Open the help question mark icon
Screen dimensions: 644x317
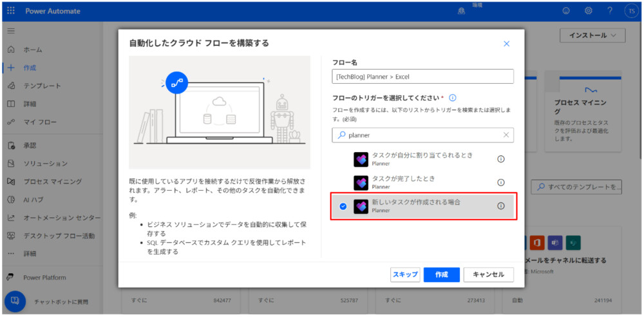610,11
